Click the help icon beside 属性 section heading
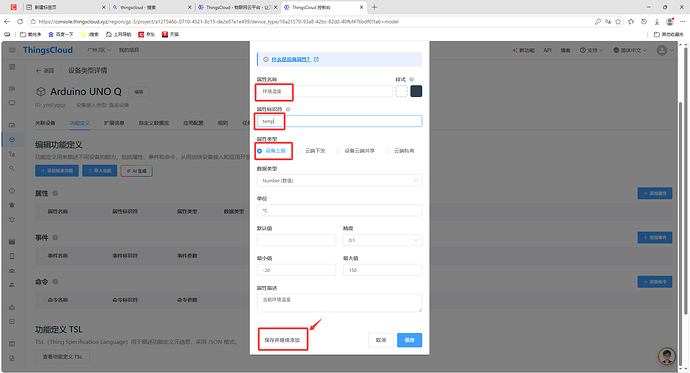The height and width of the screenshot is (373, 690). (x=55, y=193)
